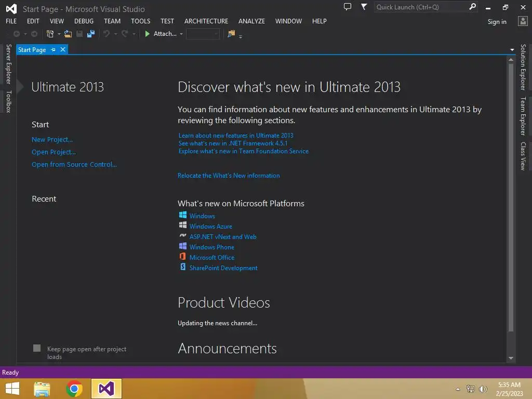Click the New Project... link
The height and width of the screenshot is (399, 532).
(52, 139)
